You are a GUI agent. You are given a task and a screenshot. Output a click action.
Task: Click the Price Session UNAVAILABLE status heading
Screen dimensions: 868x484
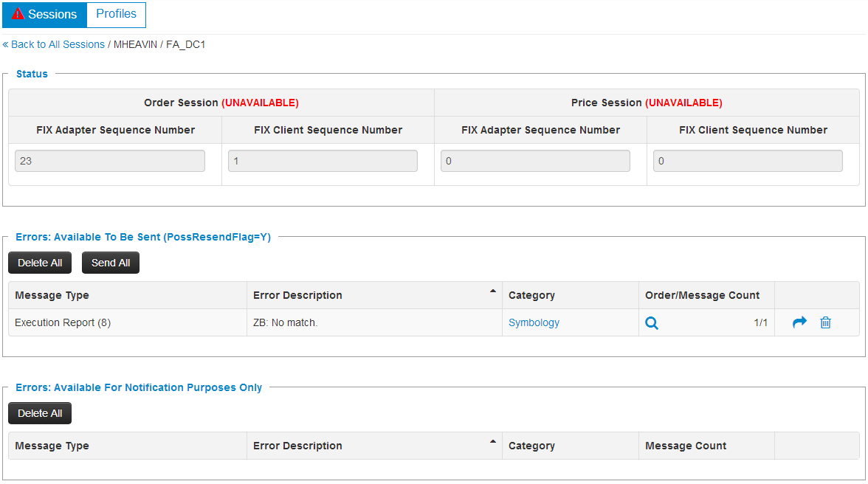tap(647, 103)
